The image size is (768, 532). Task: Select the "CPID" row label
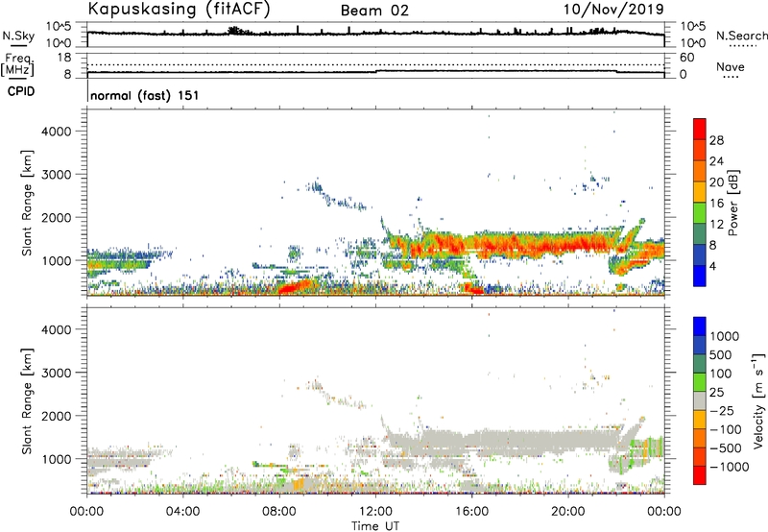click(21, 91)
